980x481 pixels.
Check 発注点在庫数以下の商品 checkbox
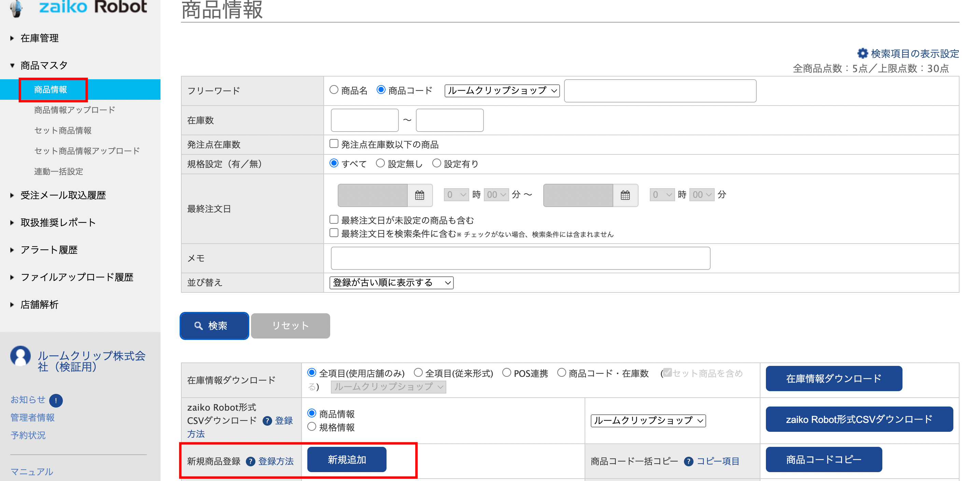[x=334, y=144]
